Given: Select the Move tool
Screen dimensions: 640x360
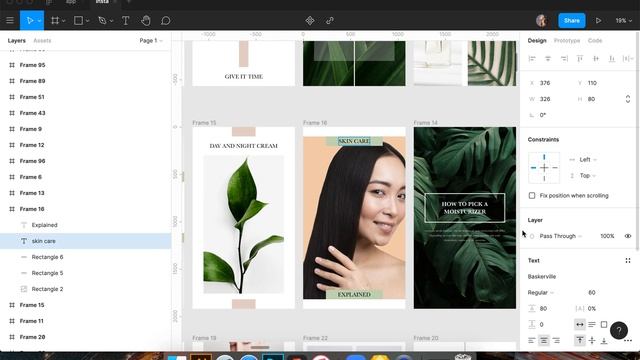Looking at the screenshot, I should (30, 20).
